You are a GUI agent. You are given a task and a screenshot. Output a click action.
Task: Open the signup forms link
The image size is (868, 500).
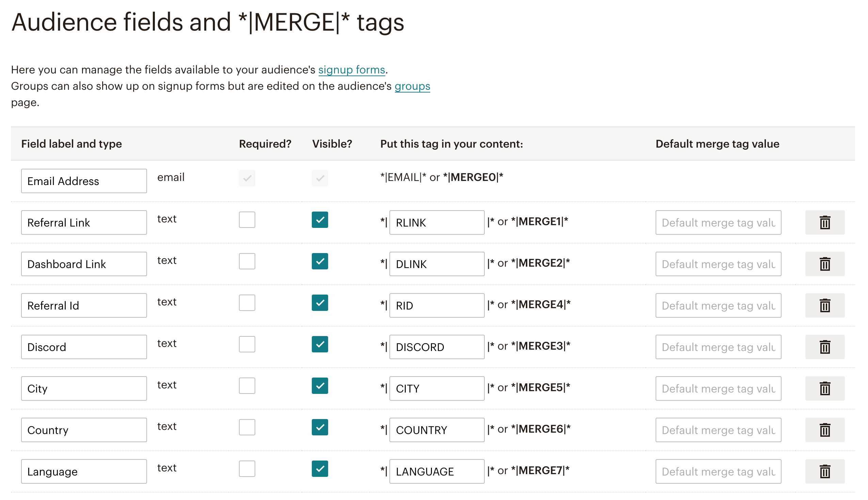click(x=352, y=70)
